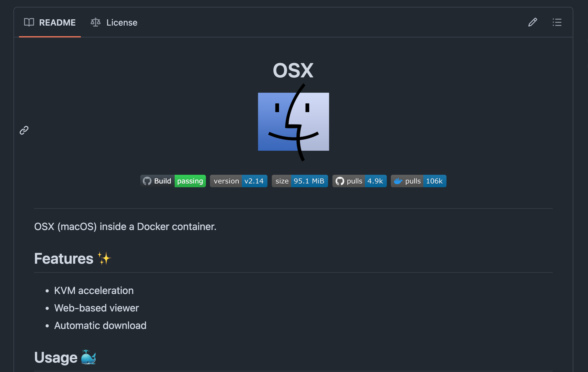The height and width of the screenshot is (372, 588).
Task: Click the green passing build status
Action: (x=190, y=181)
